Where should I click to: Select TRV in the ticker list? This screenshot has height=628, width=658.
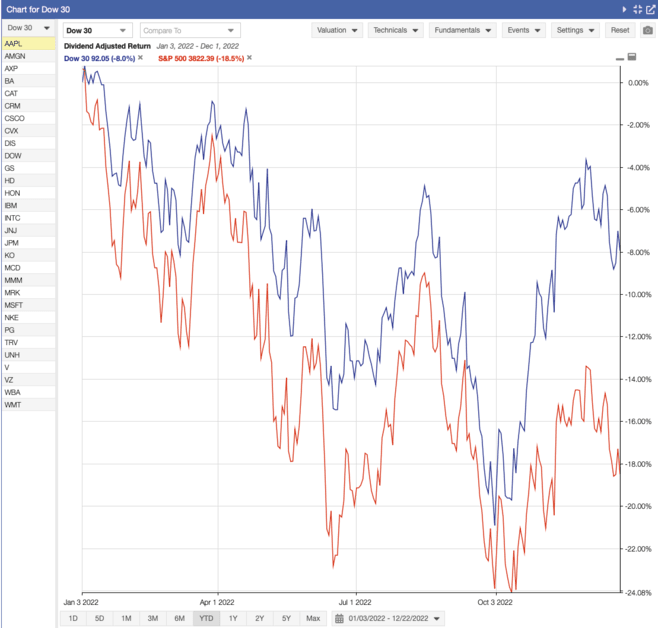[x=29, y=342]
